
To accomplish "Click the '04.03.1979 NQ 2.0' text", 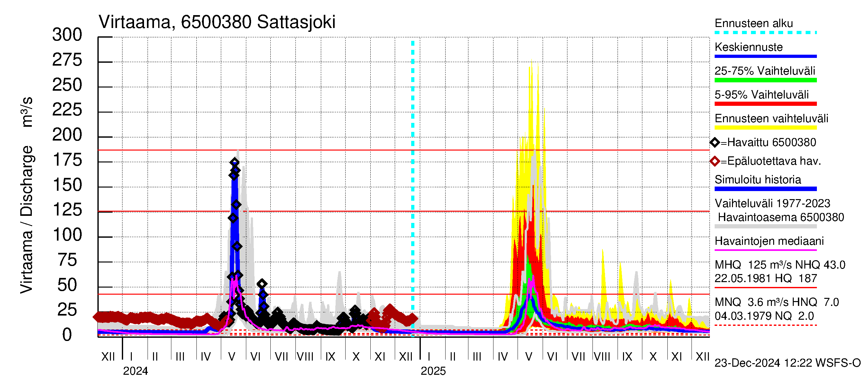I will pos(764,316).
